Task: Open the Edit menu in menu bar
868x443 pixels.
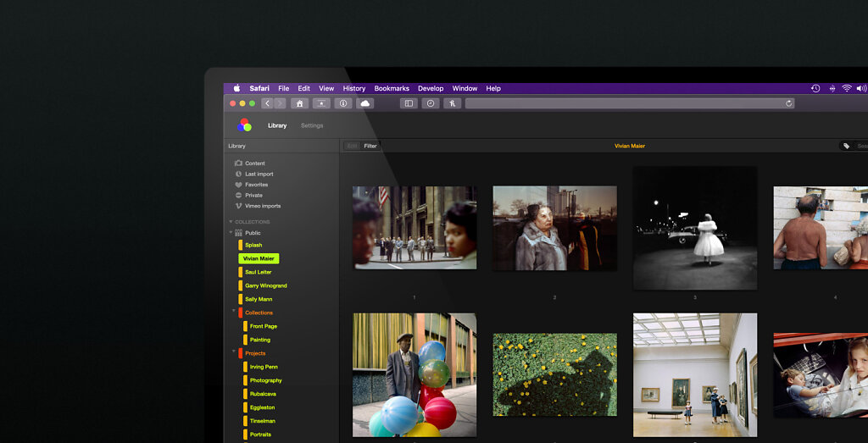Action: 304,88
